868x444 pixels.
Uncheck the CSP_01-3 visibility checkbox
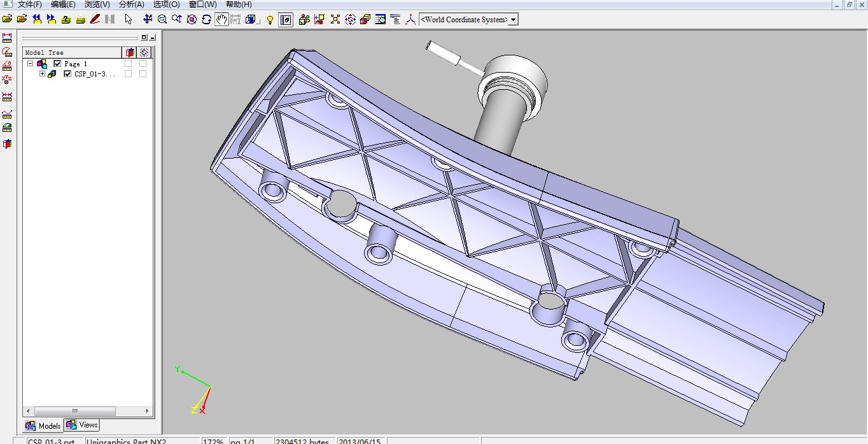tap(67, 74)
